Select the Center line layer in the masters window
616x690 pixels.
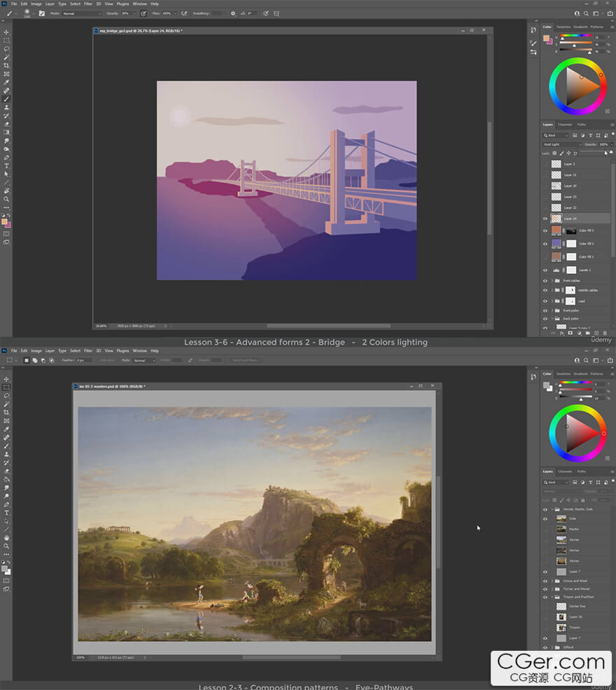tap(577, 607)
